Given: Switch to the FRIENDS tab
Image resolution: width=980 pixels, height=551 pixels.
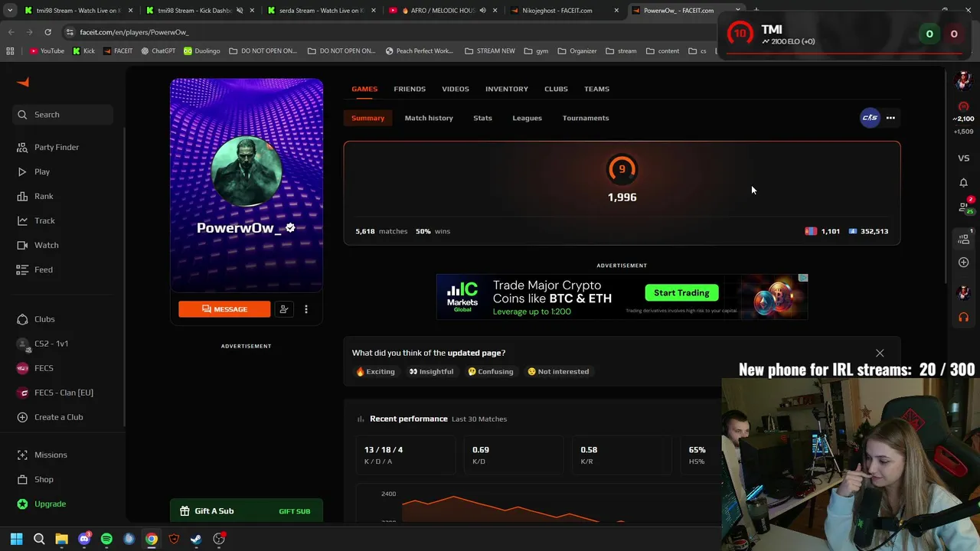Looking at the screenshot, I should (410, 89).
